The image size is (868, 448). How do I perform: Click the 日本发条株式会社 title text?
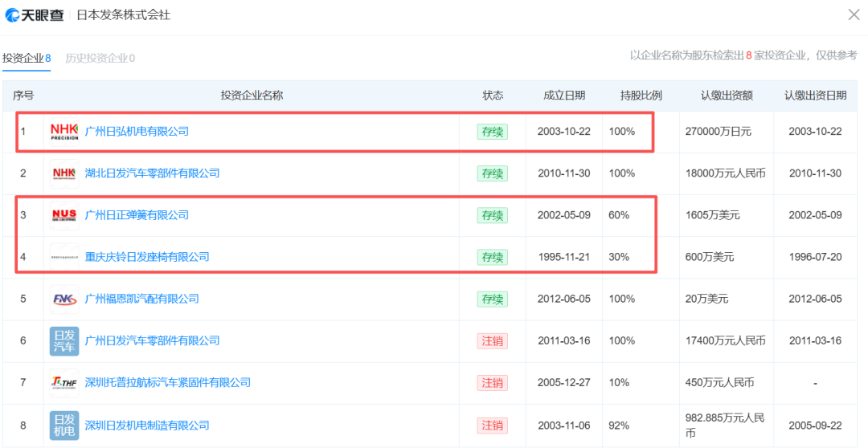(x=123, y=15)
